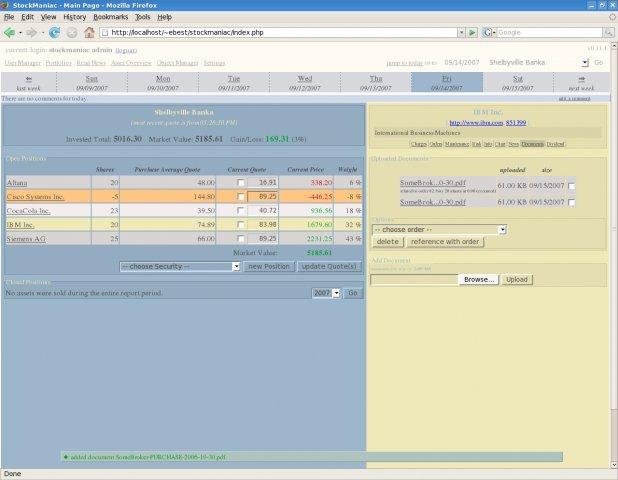Open the 2007 year dropdown
The height and width of the screenshot is (480, 618).
[326, 293]
